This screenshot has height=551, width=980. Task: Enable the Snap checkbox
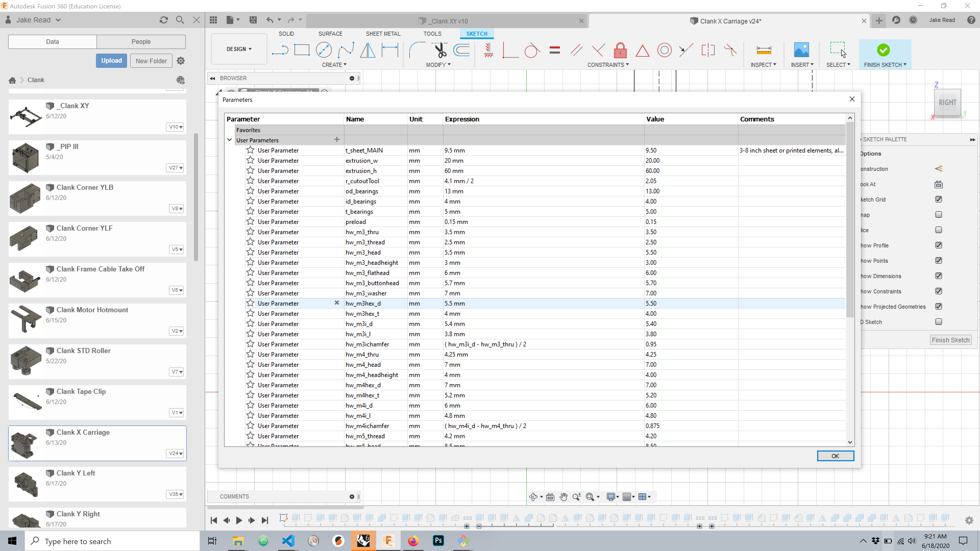[939, 215]
